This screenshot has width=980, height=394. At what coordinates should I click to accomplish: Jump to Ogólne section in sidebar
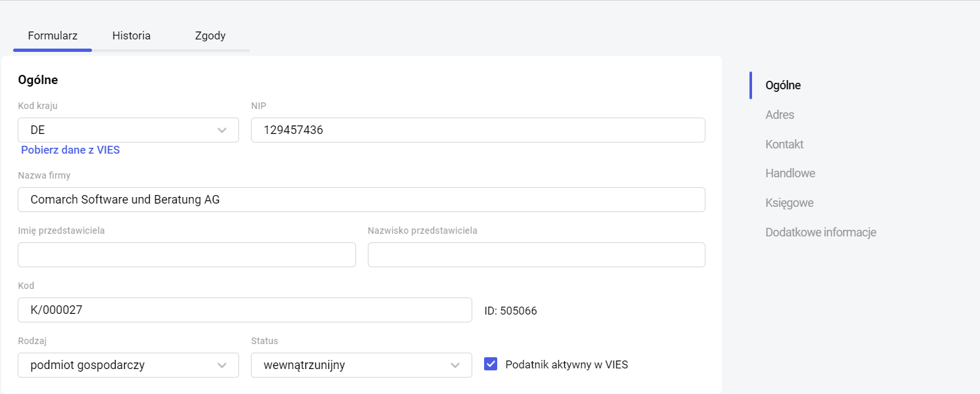tap(783, 85)
